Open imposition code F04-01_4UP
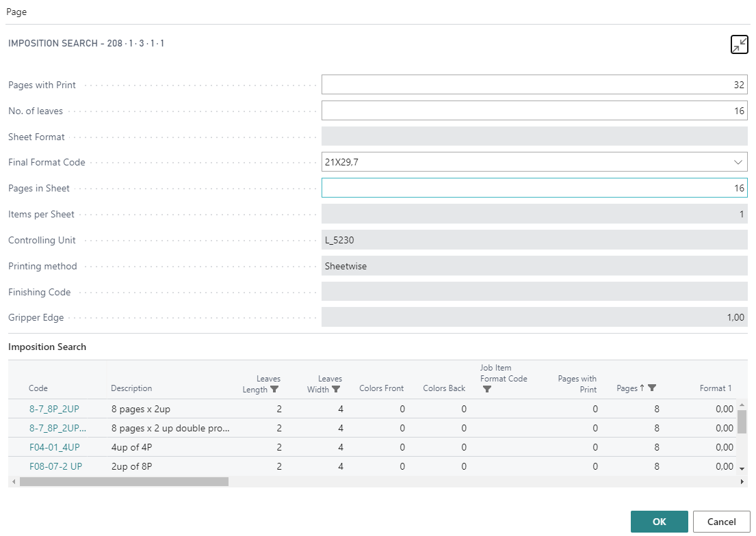Viewport: 756px width, 536px height. click(x=54, y=447)
